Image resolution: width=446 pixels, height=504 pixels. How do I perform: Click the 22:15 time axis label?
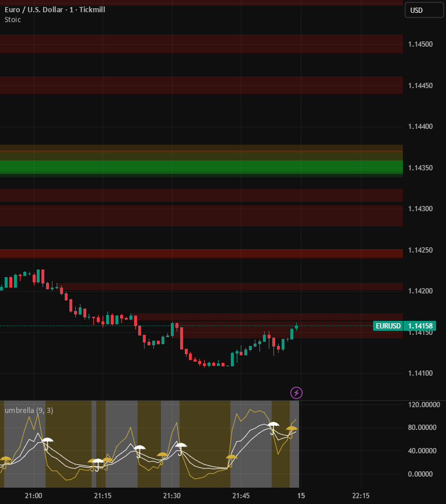coord(361,496)
